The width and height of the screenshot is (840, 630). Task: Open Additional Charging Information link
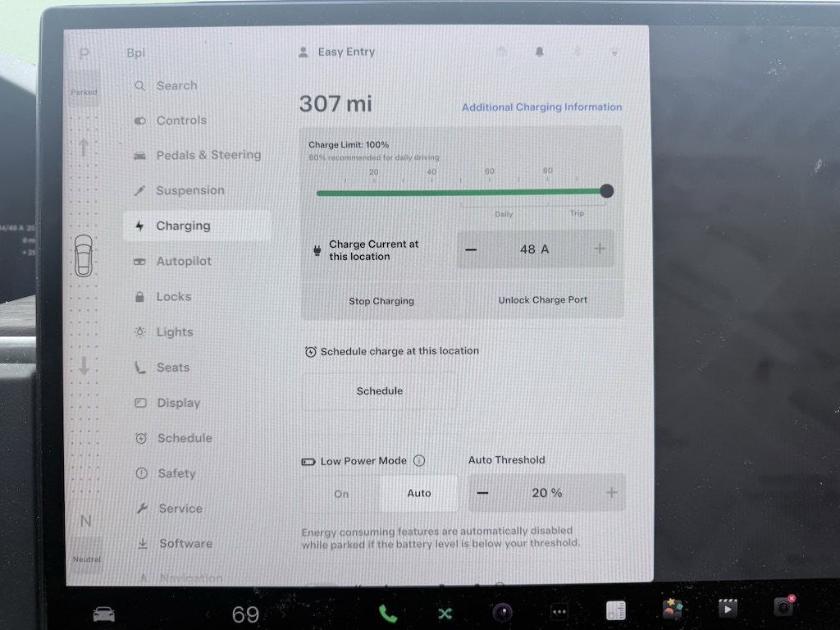(x=541, y=107)
